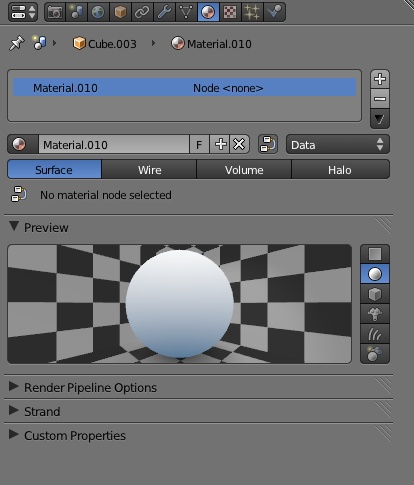414x485 pixels.
Task: Add a new material slot with plus
Action: (380, 79)
